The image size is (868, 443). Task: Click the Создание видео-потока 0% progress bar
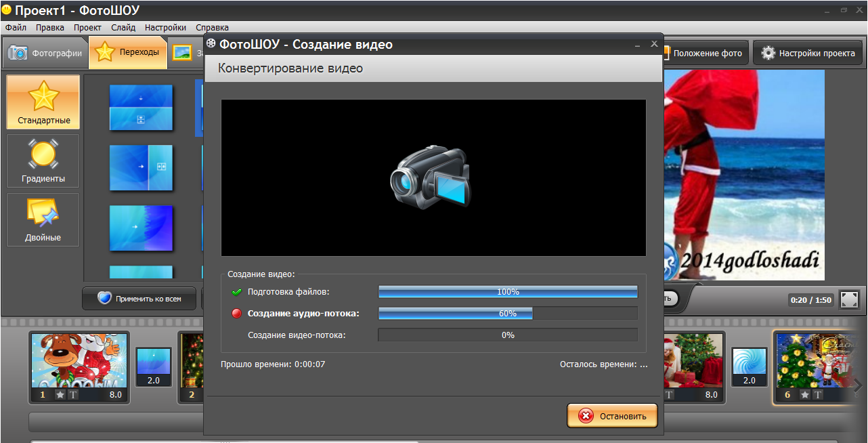(508, 335)
